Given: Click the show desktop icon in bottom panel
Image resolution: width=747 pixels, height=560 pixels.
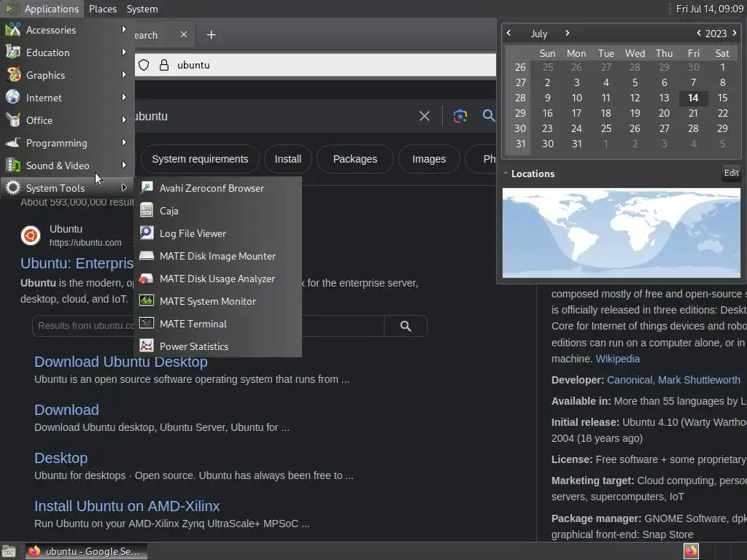Looking at the screenshot, I should (9, 551).
